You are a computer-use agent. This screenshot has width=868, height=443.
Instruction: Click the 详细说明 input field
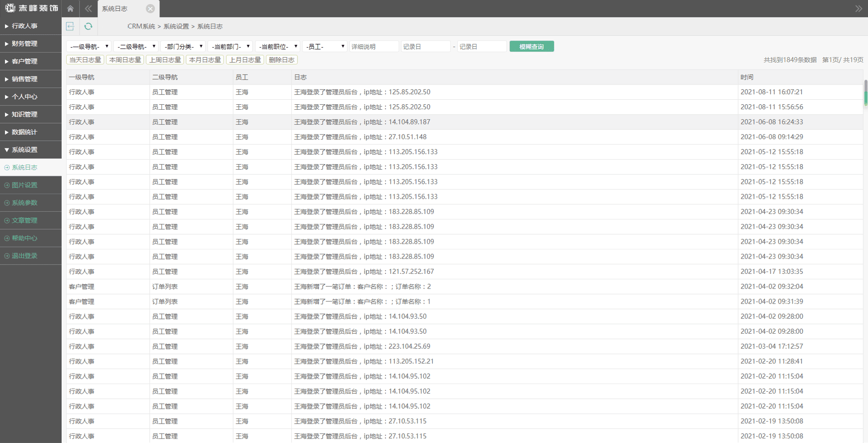coord(374,47)
